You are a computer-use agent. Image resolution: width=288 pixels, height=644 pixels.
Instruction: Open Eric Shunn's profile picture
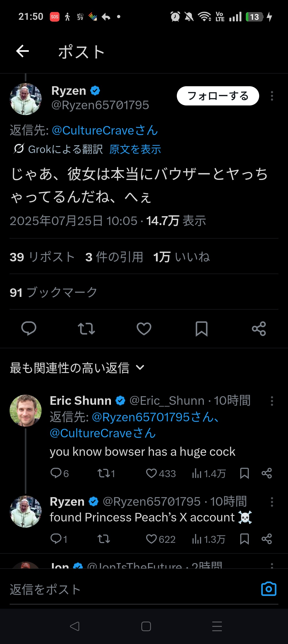point(26,410)
